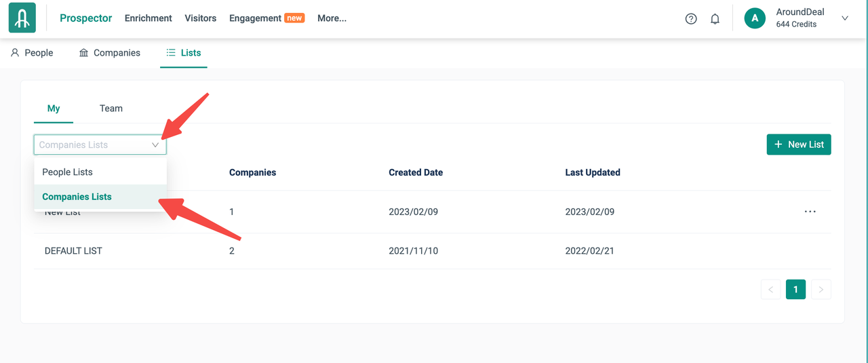Go to the previous page arrow

coord(770,290)
